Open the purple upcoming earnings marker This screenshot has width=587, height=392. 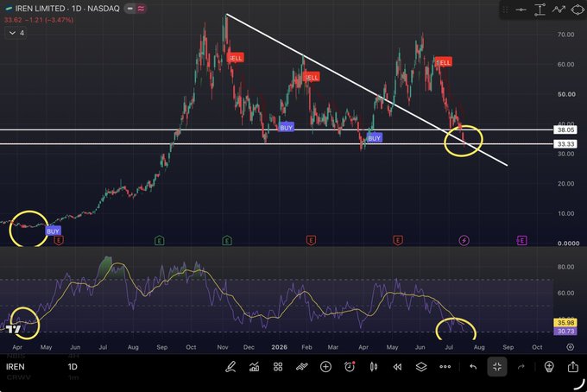tap(522, 240)
